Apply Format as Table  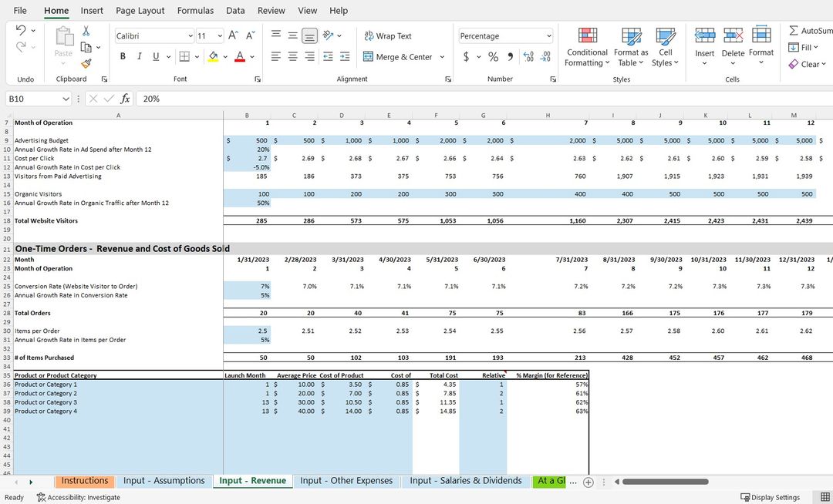point(631,46)
